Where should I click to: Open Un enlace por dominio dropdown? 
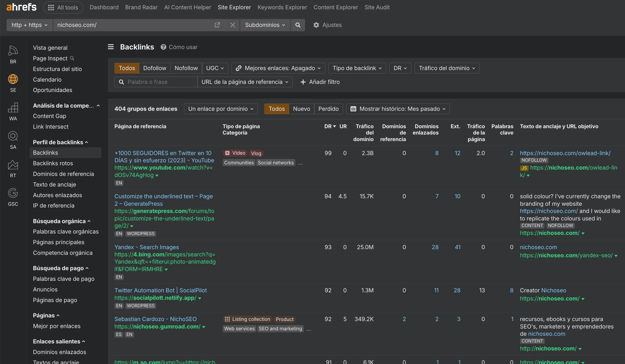(221, 109)
